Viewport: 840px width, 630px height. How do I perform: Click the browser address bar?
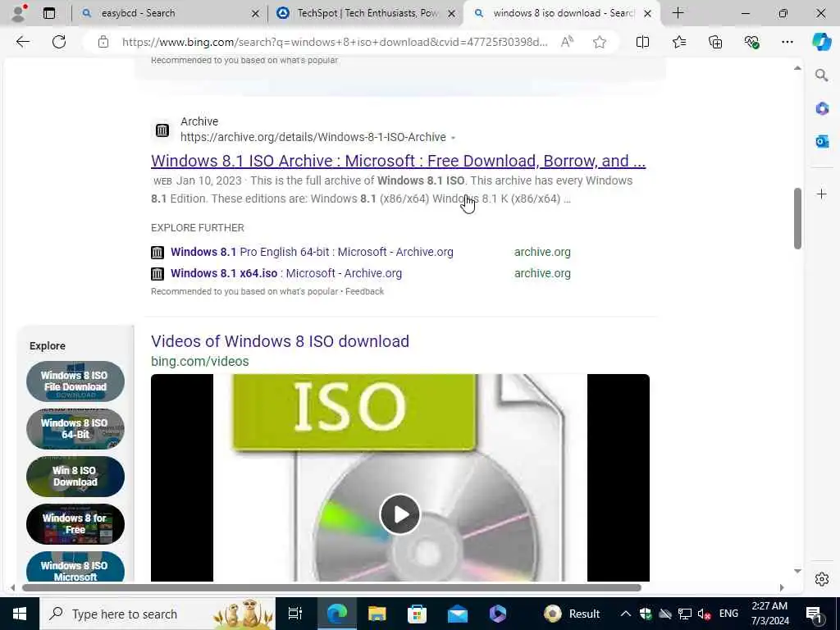335,42
